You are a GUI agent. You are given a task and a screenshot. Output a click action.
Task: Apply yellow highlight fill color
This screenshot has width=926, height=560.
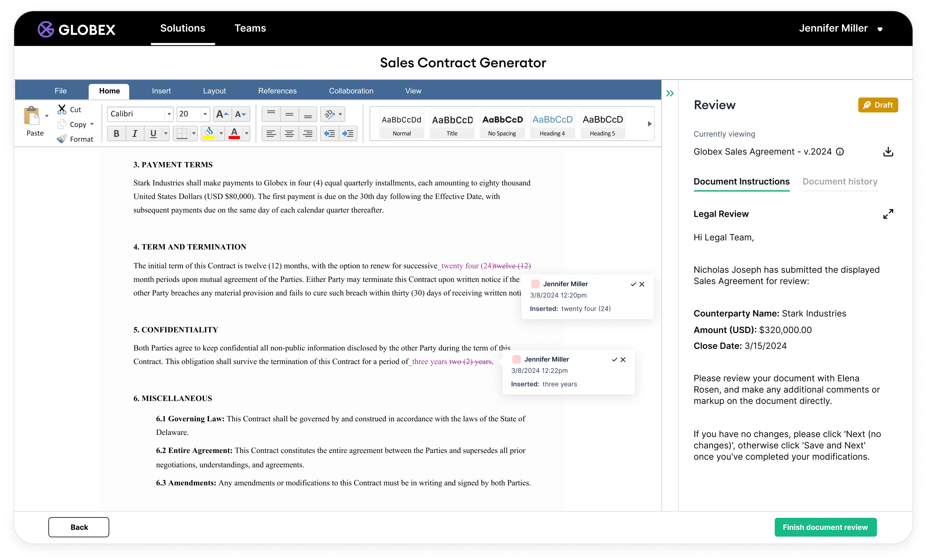tap(209, 133)
